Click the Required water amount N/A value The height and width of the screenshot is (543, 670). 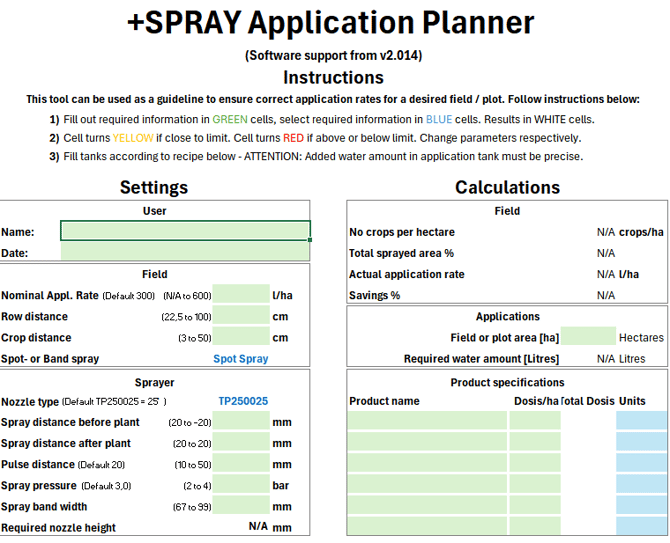[x=605, y=359]
